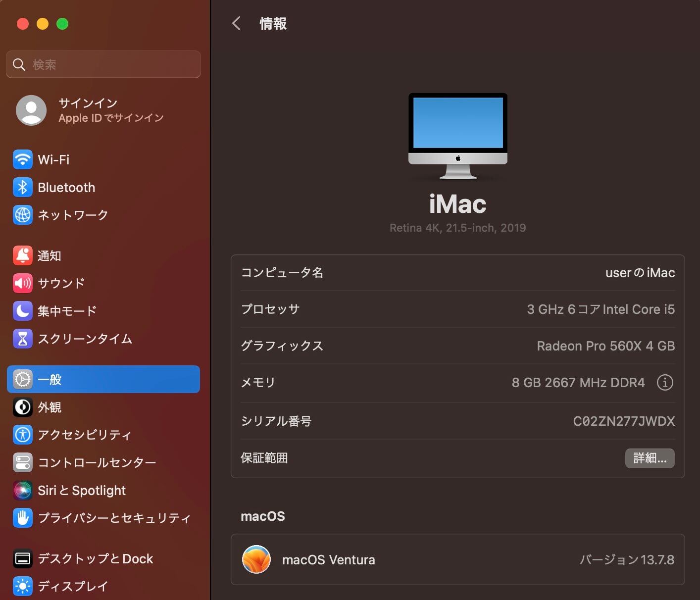700x600 pixels.
Task: Click the red close window button
Action: point(23,24)
